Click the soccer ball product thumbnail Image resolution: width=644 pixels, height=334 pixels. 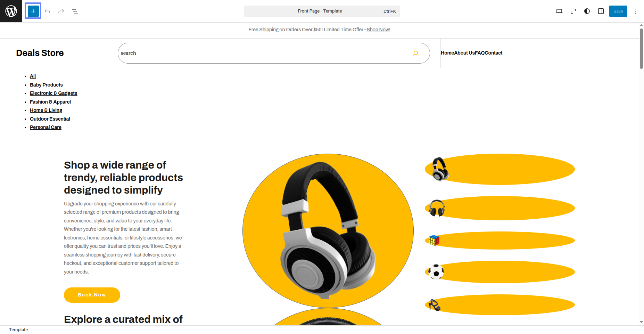pos(436,272)
